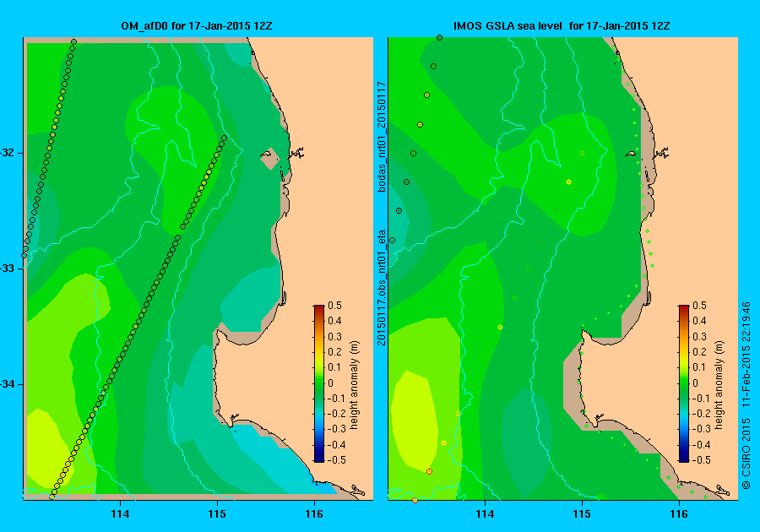Click longitude label '116' under the left map
The image size is (760, 532).
coord(314,514)
